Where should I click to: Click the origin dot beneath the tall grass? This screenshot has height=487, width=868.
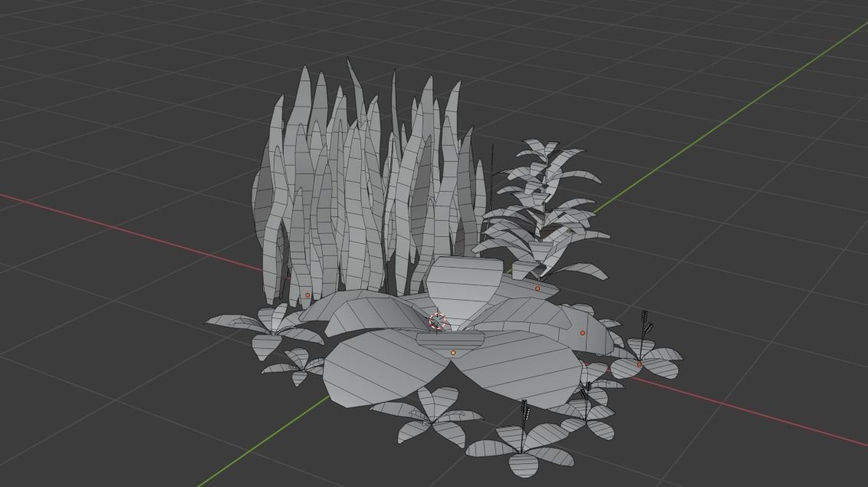tap(307, 295)
